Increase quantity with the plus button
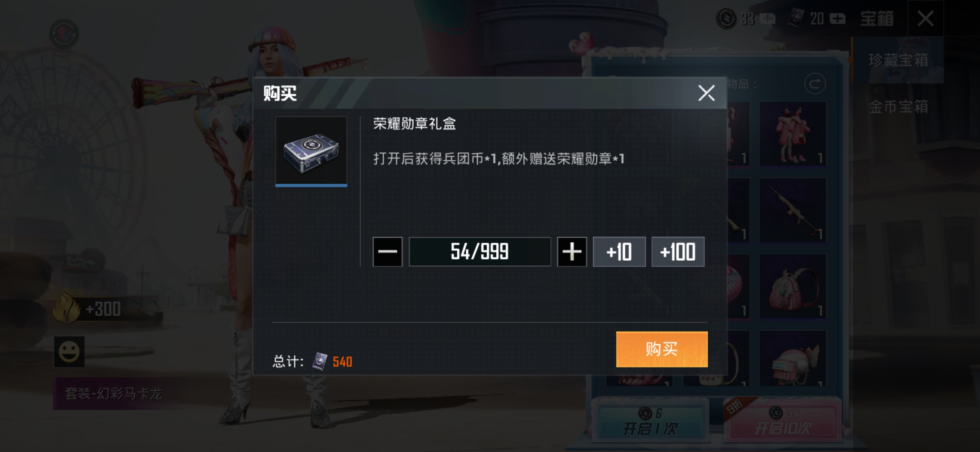Image resolution: width=980 pixels, height=452 pixels. coord(572,252)
